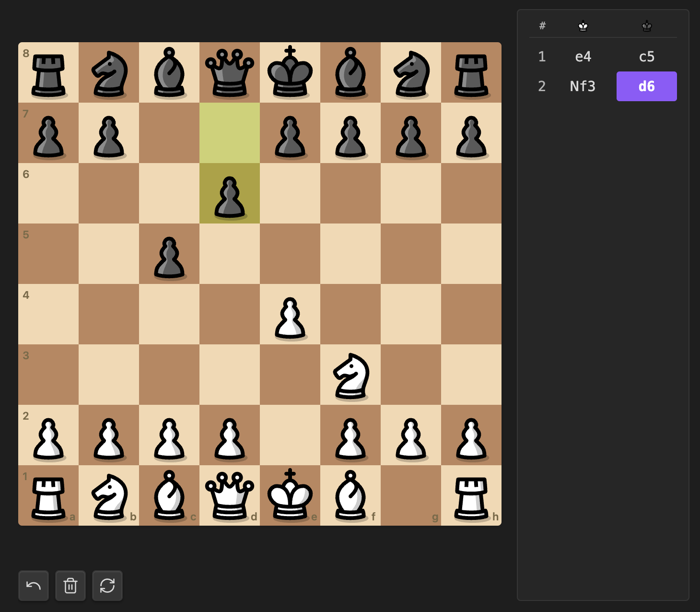Select the white pawn on f2

(350, 435)
